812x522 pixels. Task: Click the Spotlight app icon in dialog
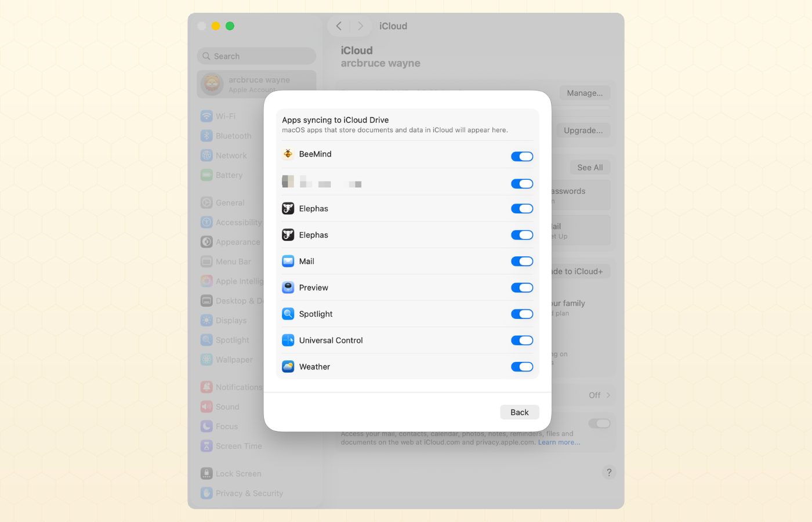[x=288, y=314]
